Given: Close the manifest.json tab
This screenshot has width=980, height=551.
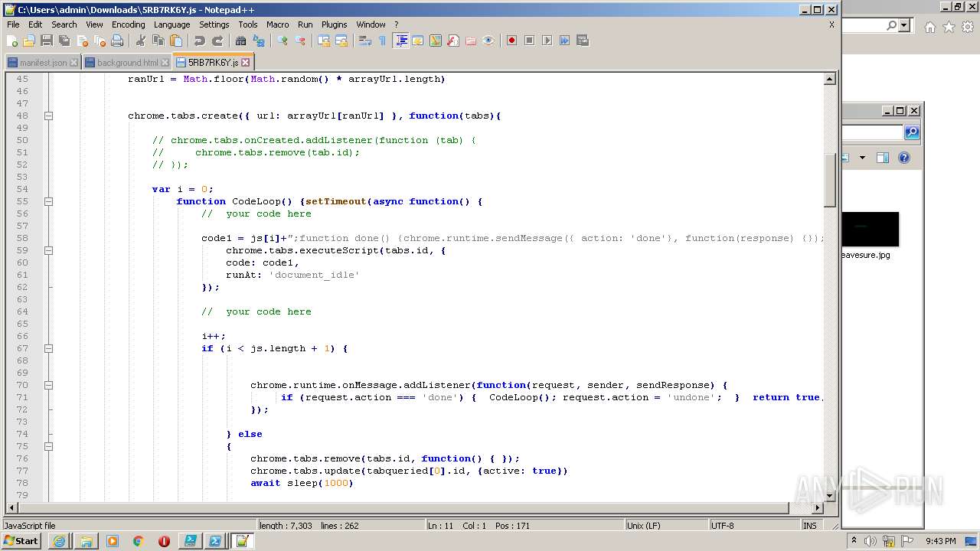Looking at the screenshot, I should pyautogui.click(x=74, y=63).
